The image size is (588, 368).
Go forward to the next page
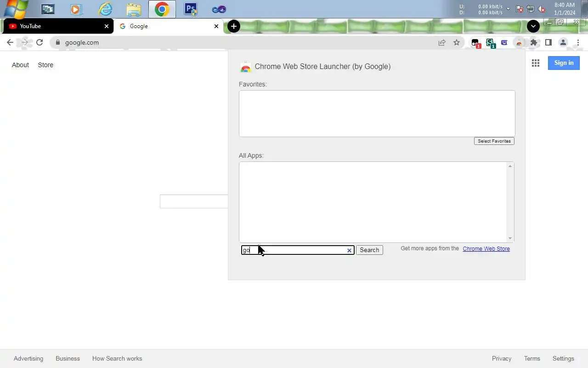click(x=25, y=42)
